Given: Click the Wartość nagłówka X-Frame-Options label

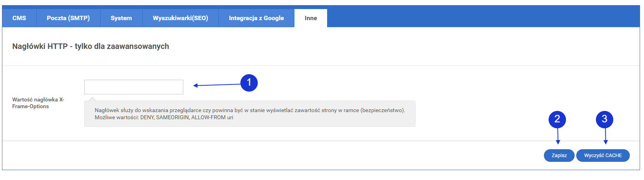Looking at the screenshot, I should pos(38,103).
